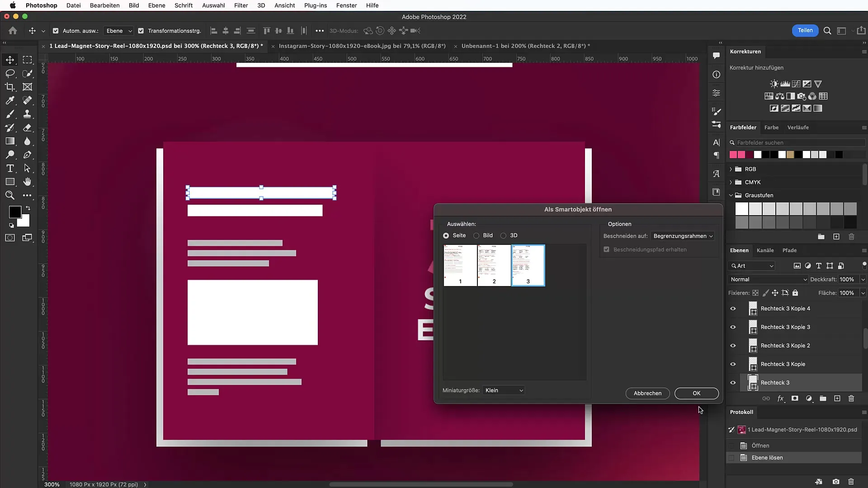Viewport: 868px width, 488px height.
Task: Select the Lasso tool
Action: click(x=10, y=73)
